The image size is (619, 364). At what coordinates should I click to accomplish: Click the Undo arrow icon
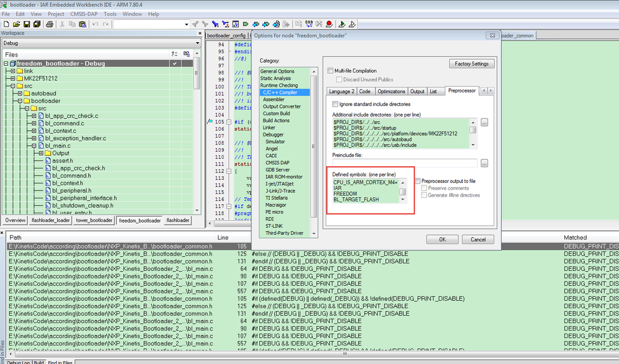coord(95,24)
